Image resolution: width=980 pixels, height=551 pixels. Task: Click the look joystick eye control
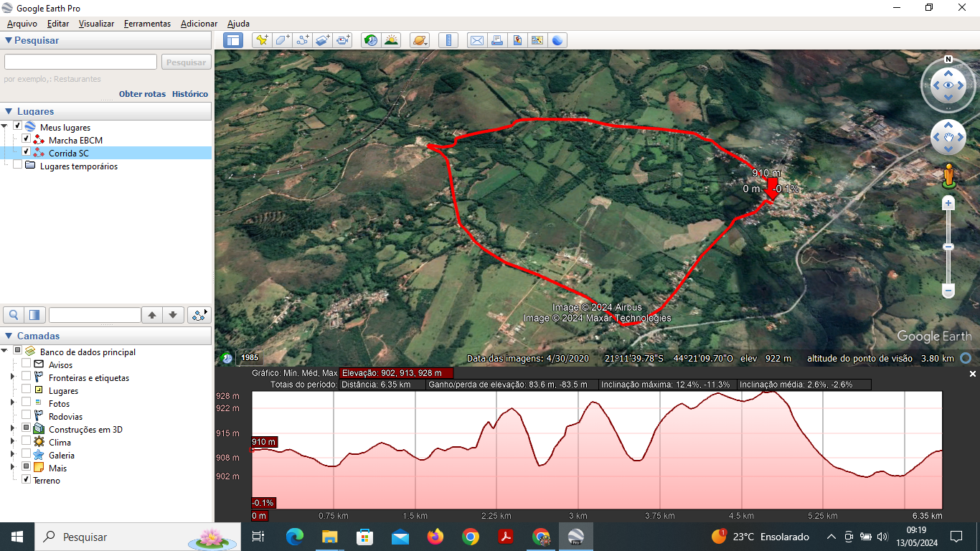(x=948, y=85)
